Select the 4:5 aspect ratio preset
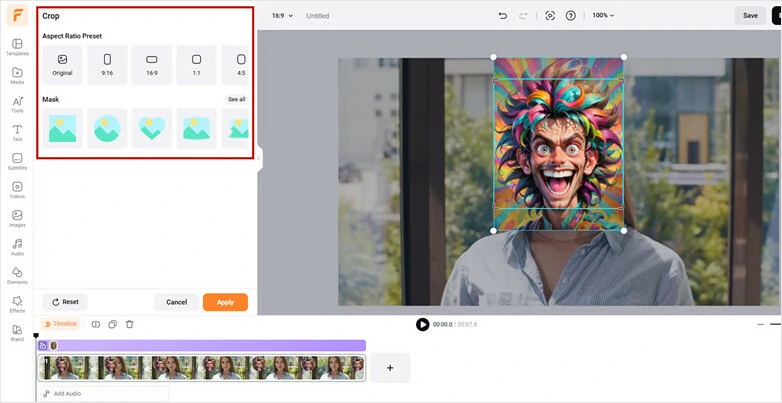This screenshot has height=403, width=782. click(x=235, y=65)
